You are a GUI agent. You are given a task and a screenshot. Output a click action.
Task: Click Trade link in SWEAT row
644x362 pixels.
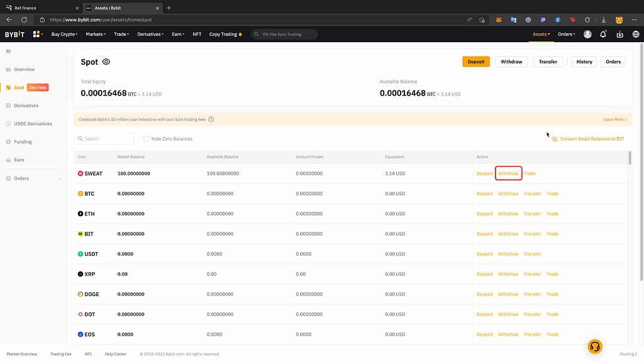click(530, 173)
